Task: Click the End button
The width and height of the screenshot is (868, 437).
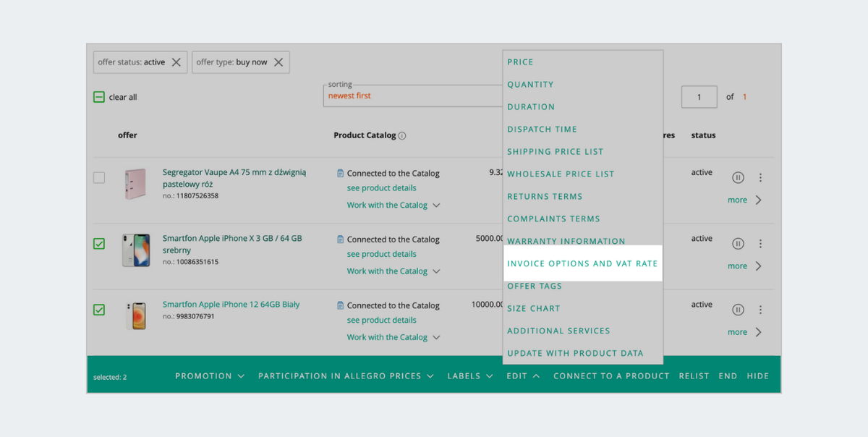Action: (x=728, y=376)
